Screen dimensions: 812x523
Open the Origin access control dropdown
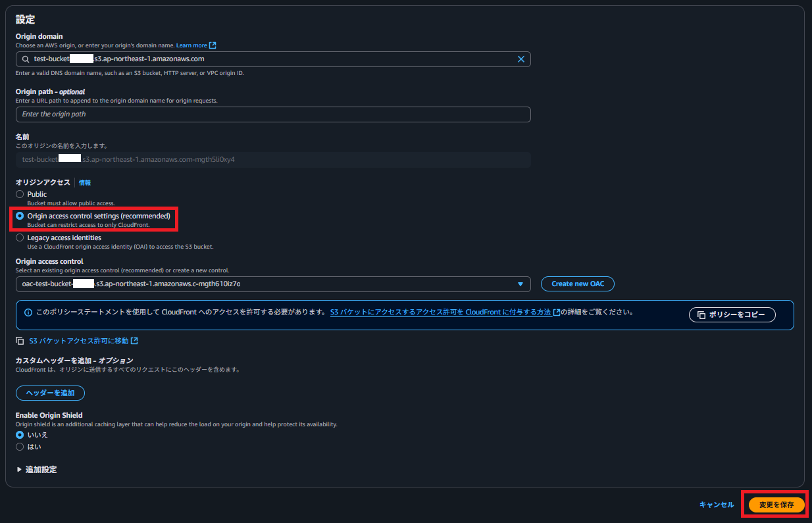coord(273,284)
